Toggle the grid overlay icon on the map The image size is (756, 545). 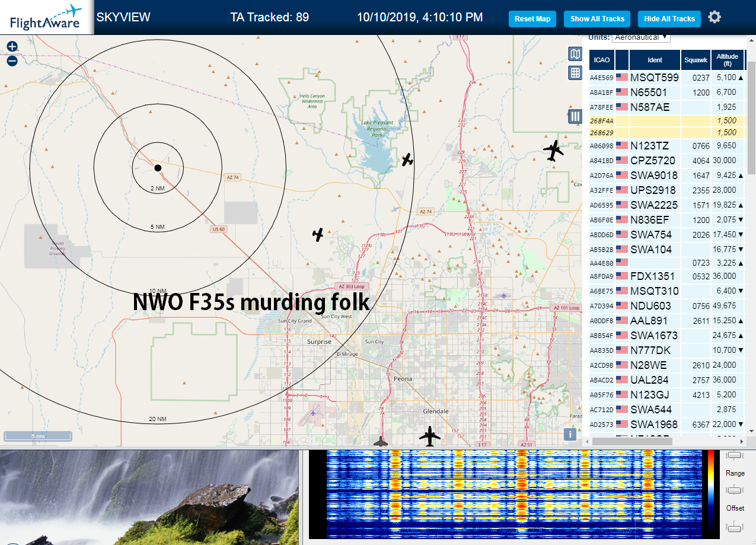coord(575,73)
